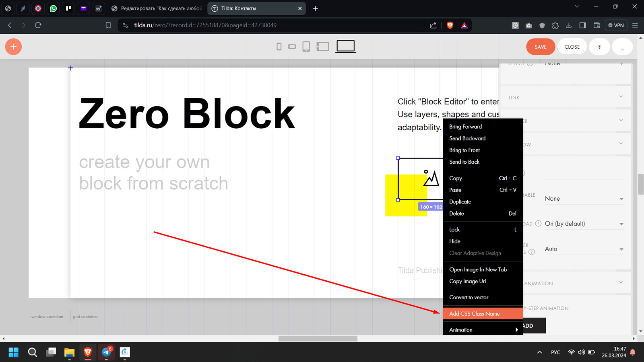The image size is (644, 362).
Task: Click the browser extensions puzzle icon
Action: pyautogui.click(x=555, y=25)
